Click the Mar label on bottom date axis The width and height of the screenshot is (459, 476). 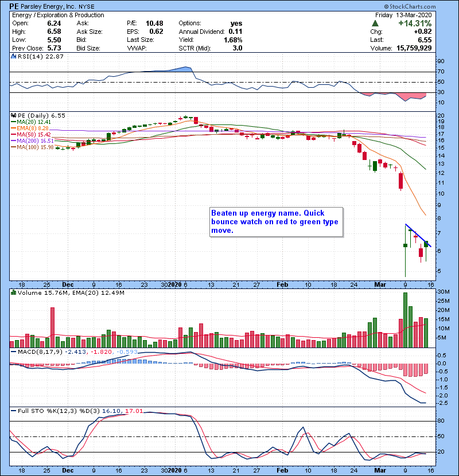point(380,470)
